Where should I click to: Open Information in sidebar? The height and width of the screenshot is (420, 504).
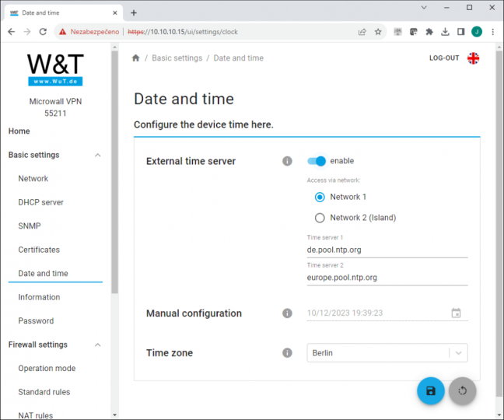(x=39, y=297)
